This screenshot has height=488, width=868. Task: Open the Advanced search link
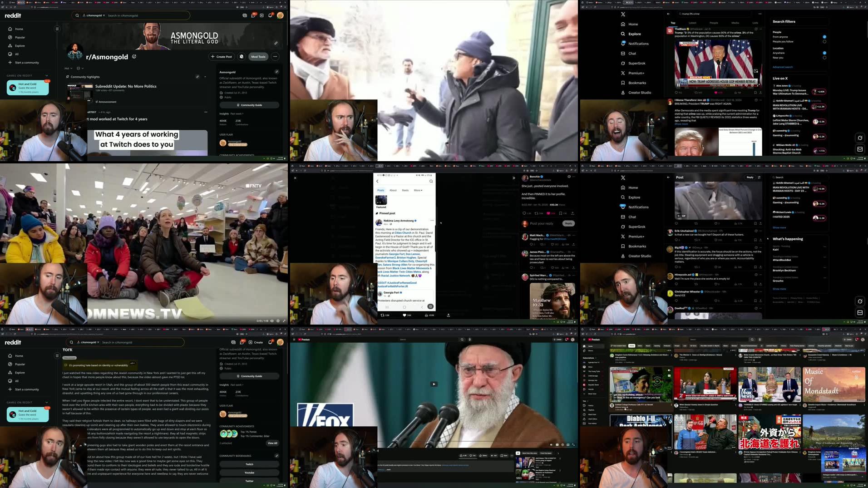click(x=783, y=67)
